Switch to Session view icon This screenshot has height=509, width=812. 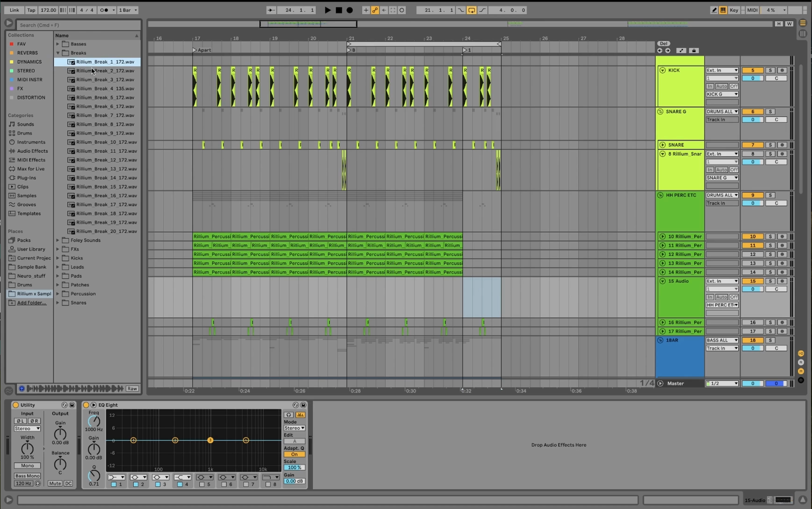tap(803, 34)
